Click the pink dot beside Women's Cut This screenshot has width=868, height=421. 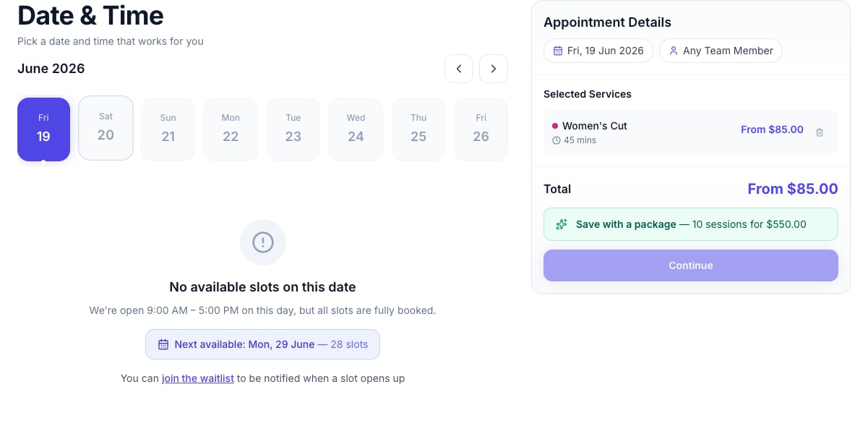click(x=555, y=126)
